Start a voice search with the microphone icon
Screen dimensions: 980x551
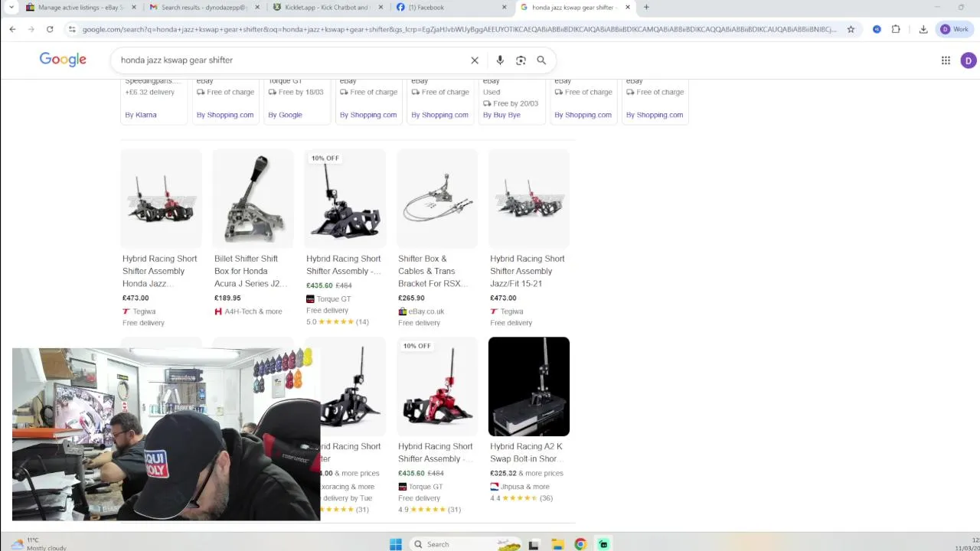point(500,60)
